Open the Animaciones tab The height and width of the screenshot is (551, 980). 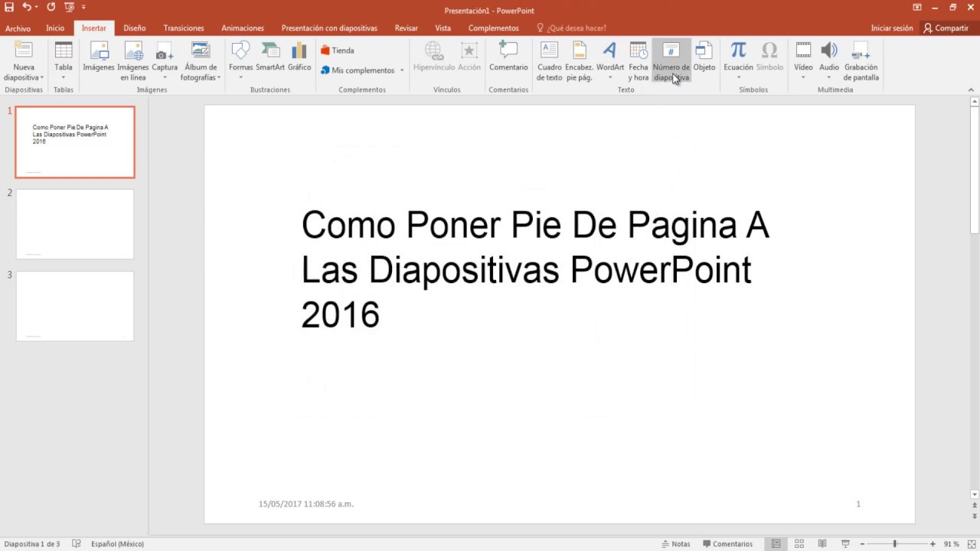243,28
